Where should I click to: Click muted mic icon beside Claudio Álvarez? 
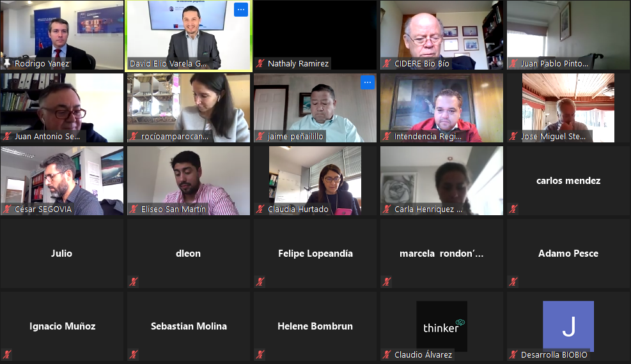pyautogui.click(x=387, y=354)
